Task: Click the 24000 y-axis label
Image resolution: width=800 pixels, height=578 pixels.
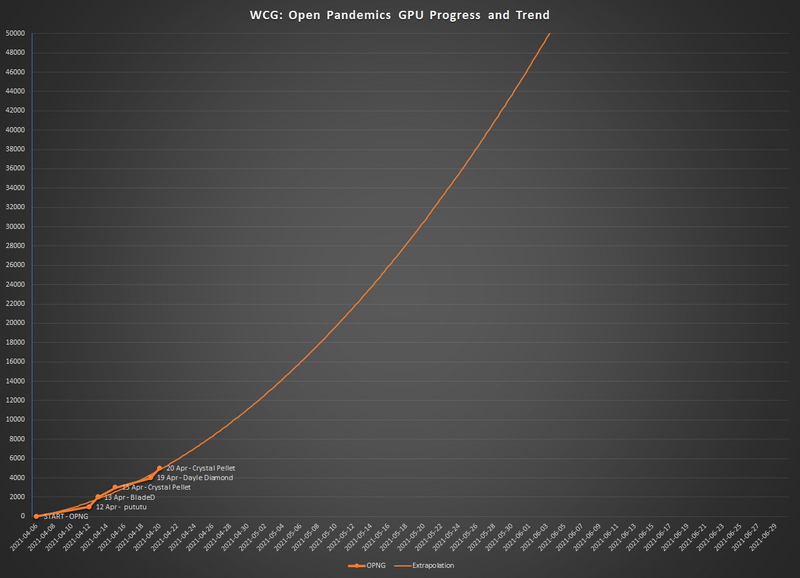Action: [15, 284]
